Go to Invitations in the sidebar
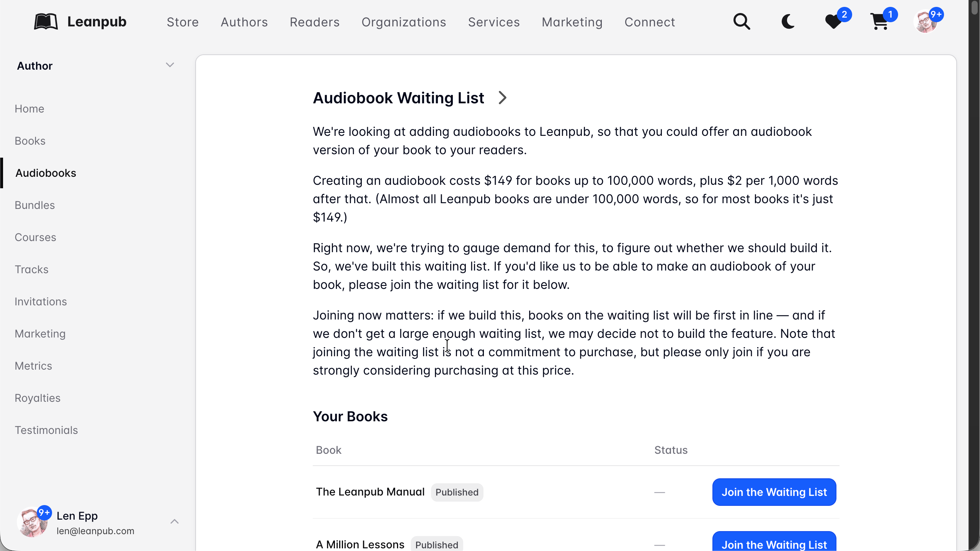980x551 pixels. [41, 302]
